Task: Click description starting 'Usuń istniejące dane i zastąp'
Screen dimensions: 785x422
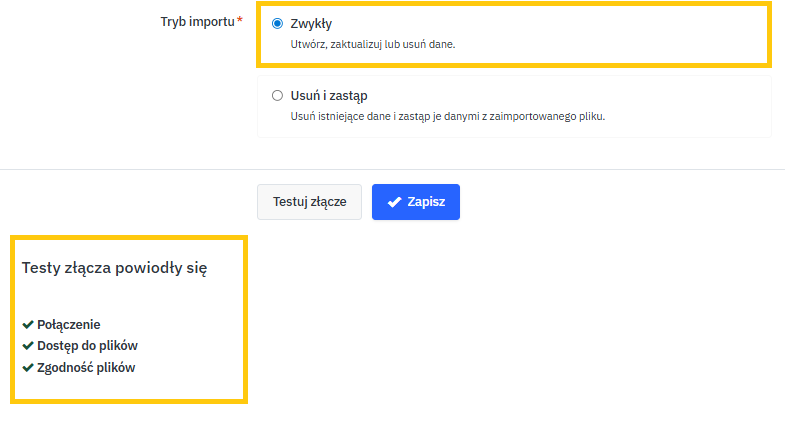Action: pos(447,116)
